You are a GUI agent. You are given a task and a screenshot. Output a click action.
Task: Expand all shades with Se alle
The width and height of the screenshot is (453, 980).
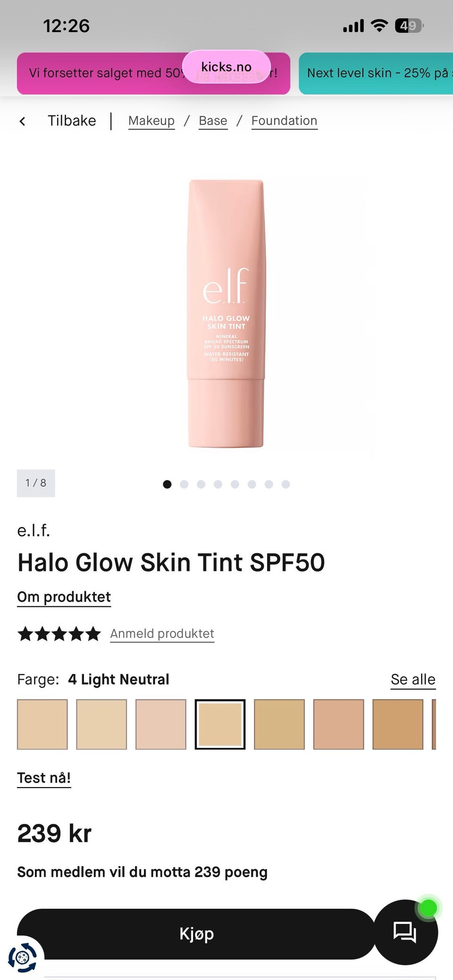(x=413, y=680)
